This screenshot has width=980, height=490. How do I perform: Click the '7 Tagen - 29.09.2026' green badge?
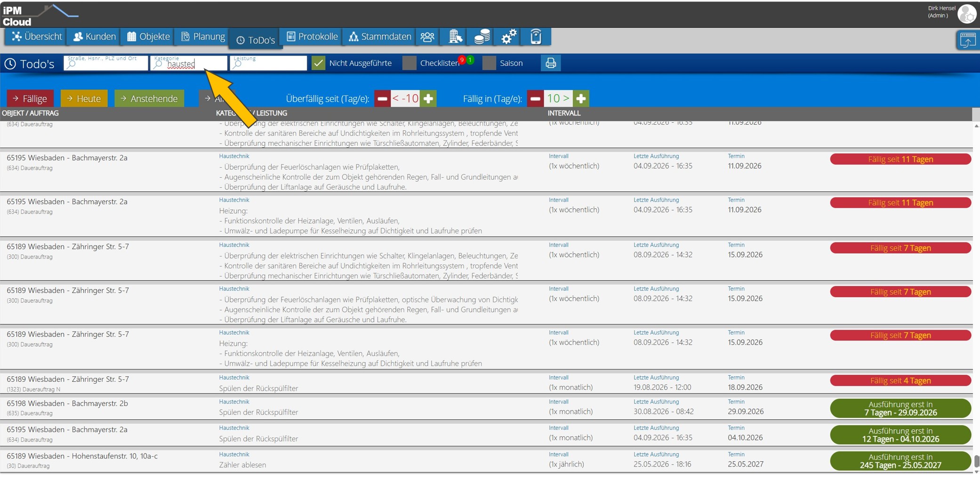(x=900, y=408)
